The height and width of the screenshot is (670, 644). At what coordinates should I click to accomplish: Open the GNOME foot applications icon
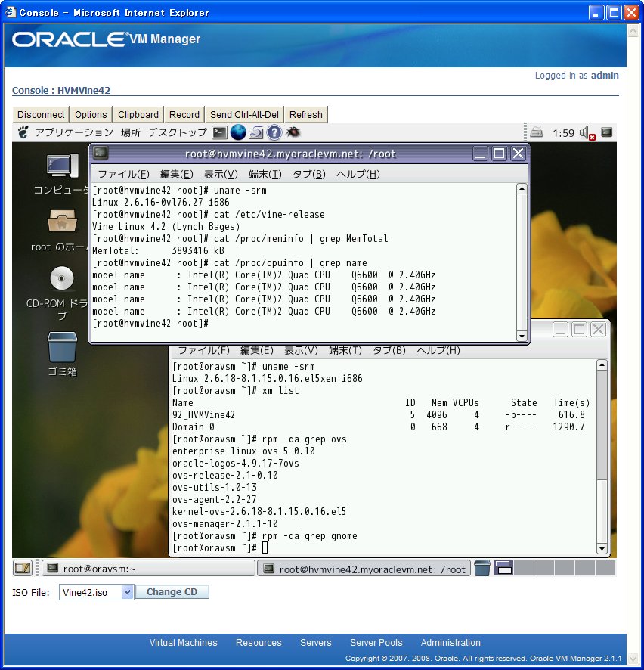23,132
